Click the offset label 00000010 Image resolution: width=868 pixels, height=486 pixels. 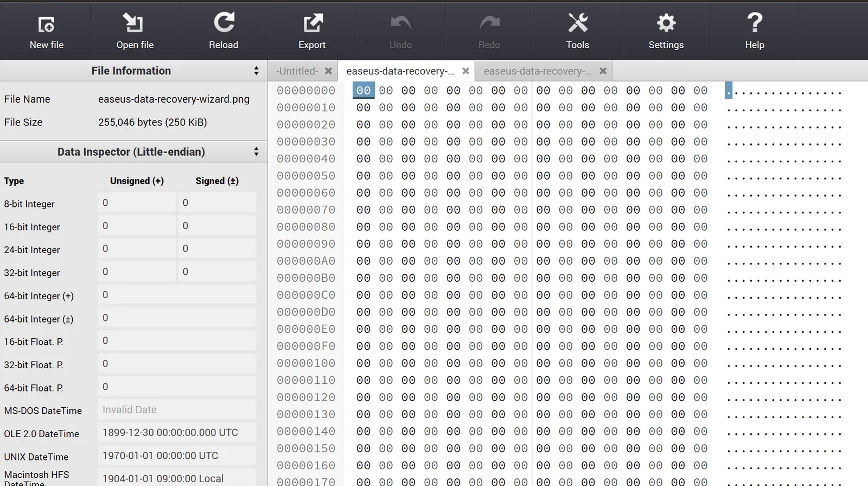(x=306, y=108)
